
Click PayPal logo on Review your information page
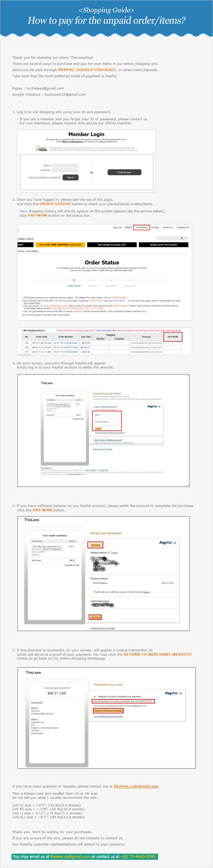coord(166,543)
